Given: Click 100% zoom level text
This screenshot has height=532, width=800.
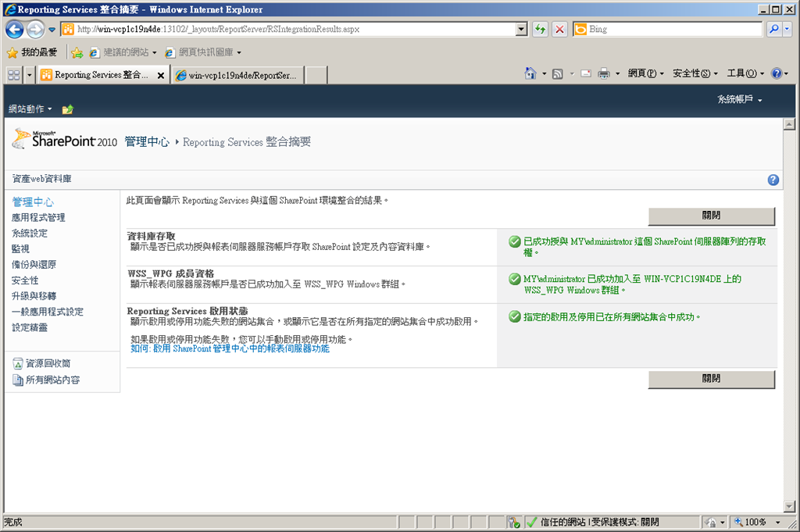Looking at the screenshot, I should point(755,522).
